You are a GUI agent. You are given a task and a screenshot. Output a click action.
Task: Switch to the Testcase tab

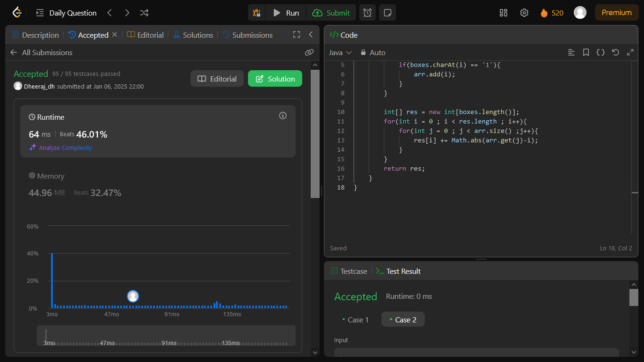click(349, 271)
